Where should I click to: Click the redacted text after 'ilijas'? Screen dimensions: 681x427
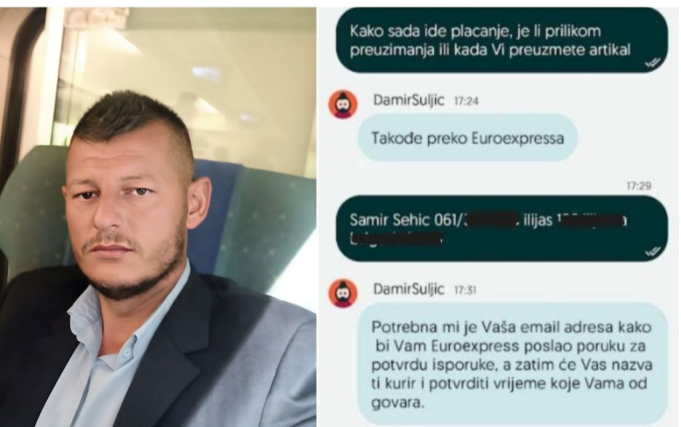(591, 220)
